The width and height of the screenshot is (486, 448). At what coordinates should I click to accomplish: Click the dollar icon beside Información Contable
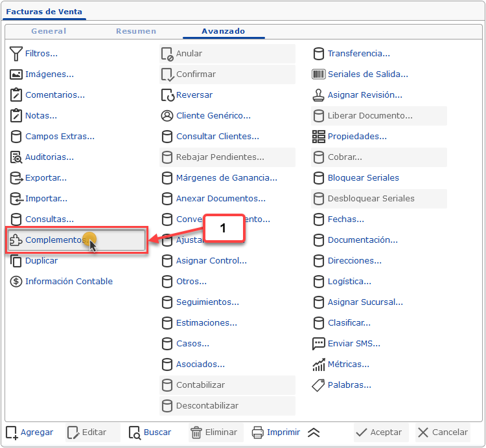point(16,282)
